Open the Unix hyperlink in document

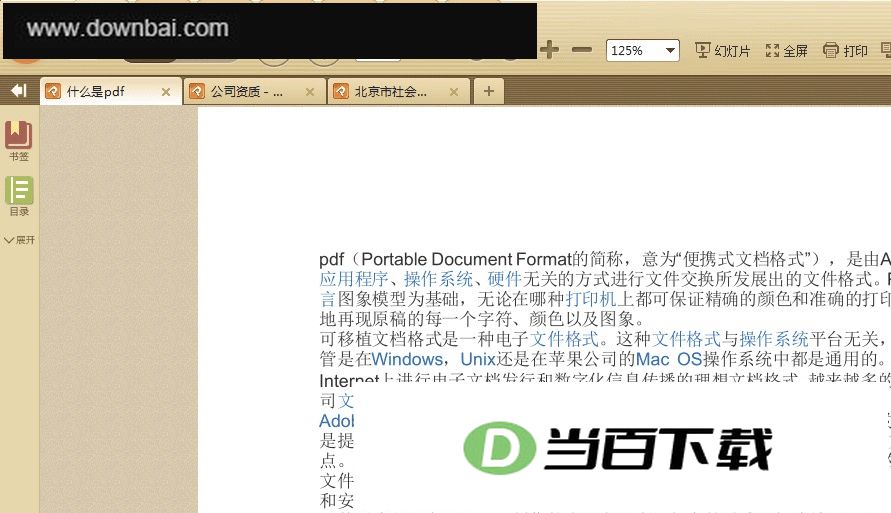click(x=478, y=359)
